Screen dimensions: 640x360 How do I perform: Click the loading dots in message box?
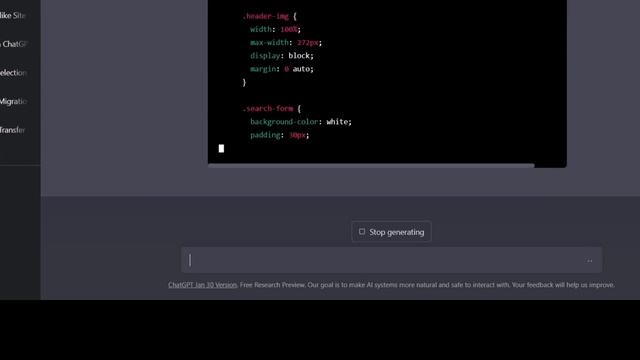[x=589, y=261]
